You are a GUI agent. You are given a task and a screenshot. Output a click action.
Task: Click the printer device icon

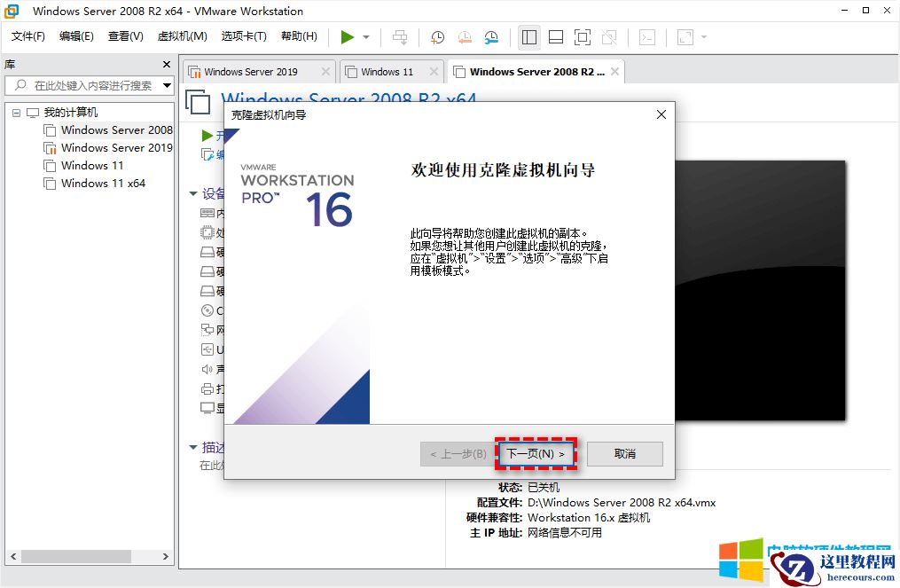click(x=207, y=388)
